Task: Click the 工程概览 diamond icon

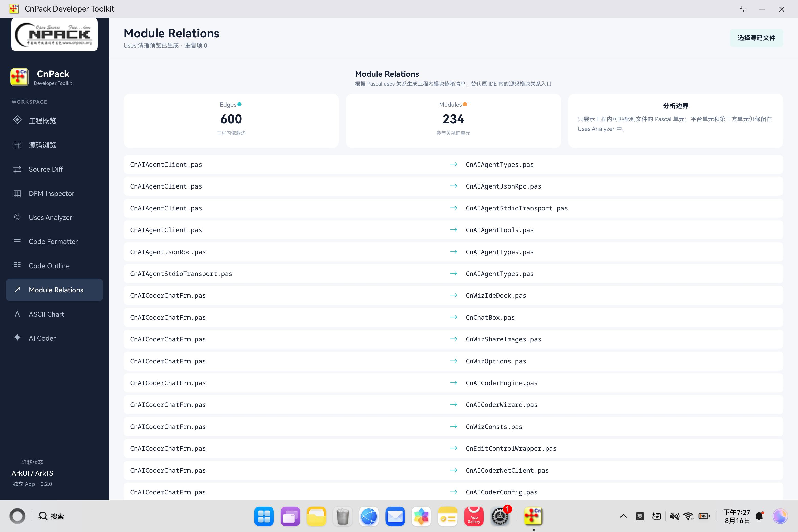Action: point(17,120)
